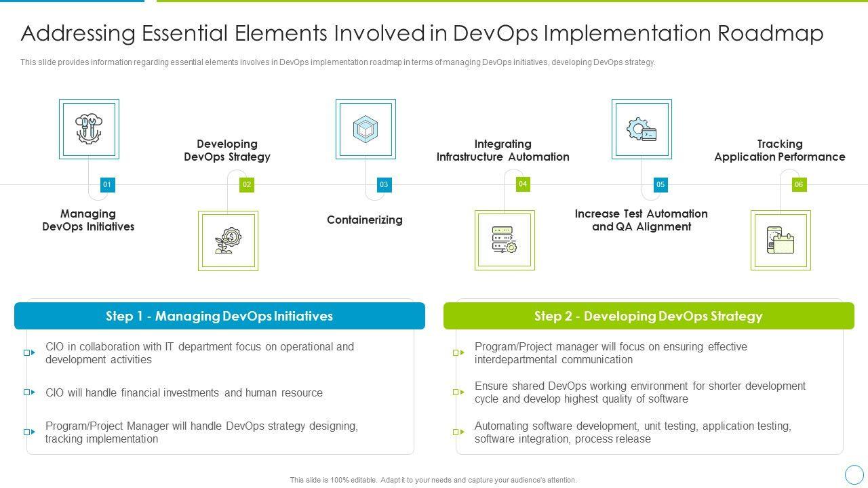The height and width of the screenshot is (488, 868).
Task: Click the gear and terminal window icon
Action: 642,129
